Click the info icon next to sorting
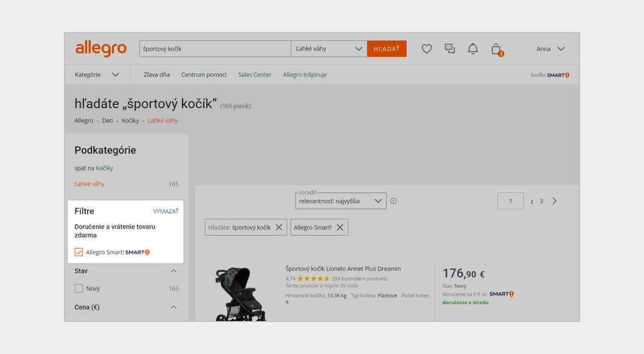The height and width of the screenshot is (354, 644). click(393, 201)
